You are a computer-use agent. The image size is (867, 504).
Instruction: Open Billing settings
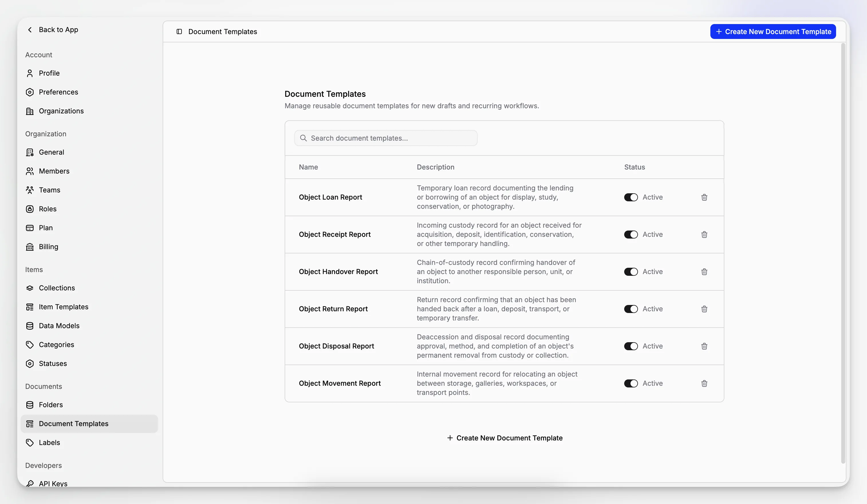pos(89,247)
